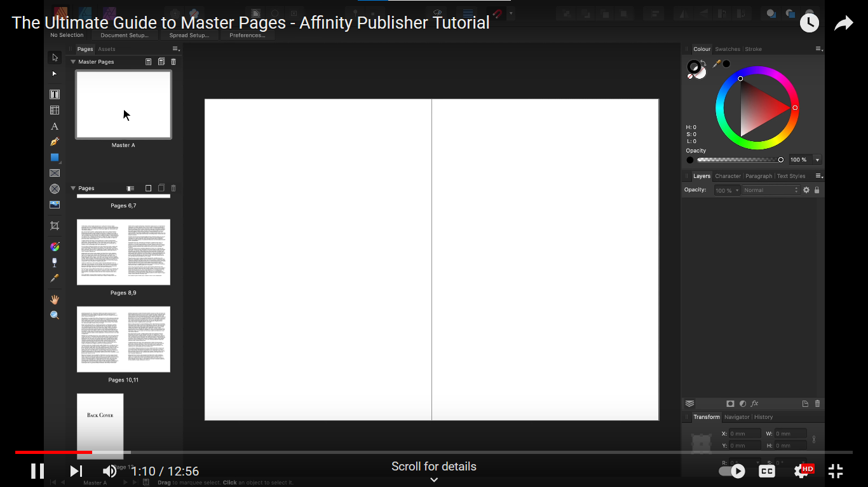Open the Character tab

pyautogui.click(x=728, y=176)
